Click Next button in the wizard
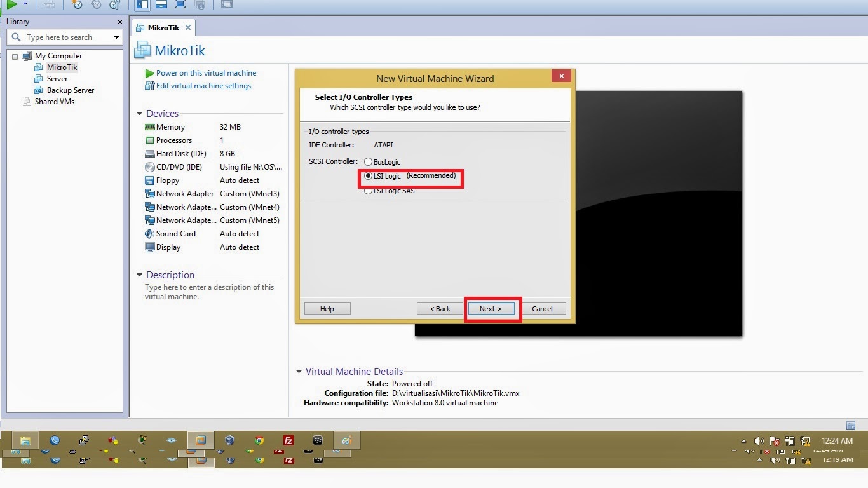 click(491, 309)
